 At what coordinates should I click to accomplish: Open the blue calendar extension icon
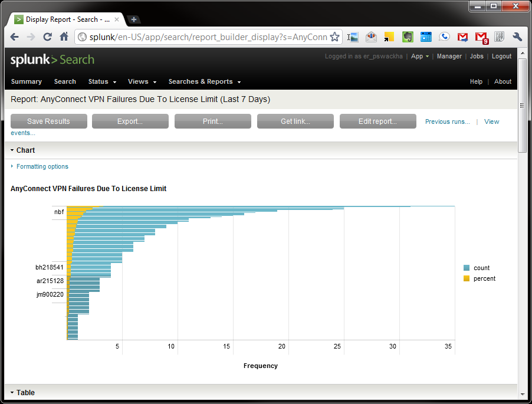pos(426,37)
